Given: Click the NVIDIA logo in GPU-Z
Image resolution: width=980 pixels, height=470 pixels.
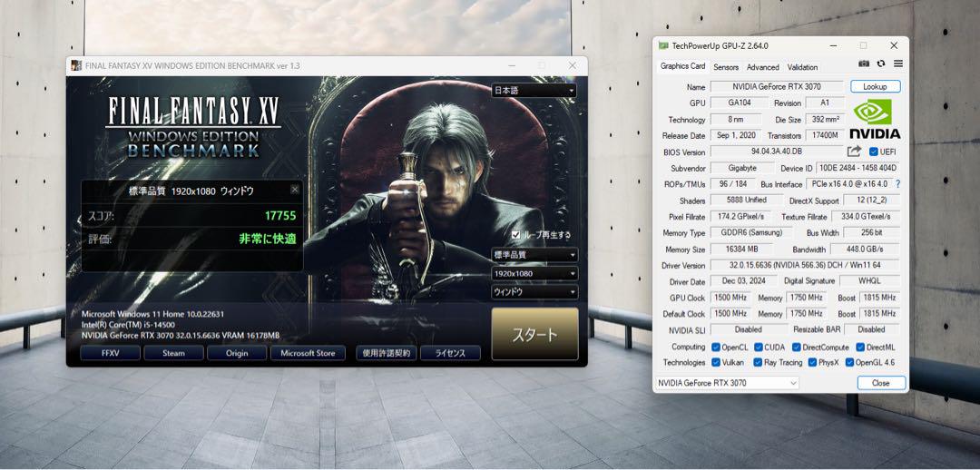Looking at the screenshot, I should point(875,119).
